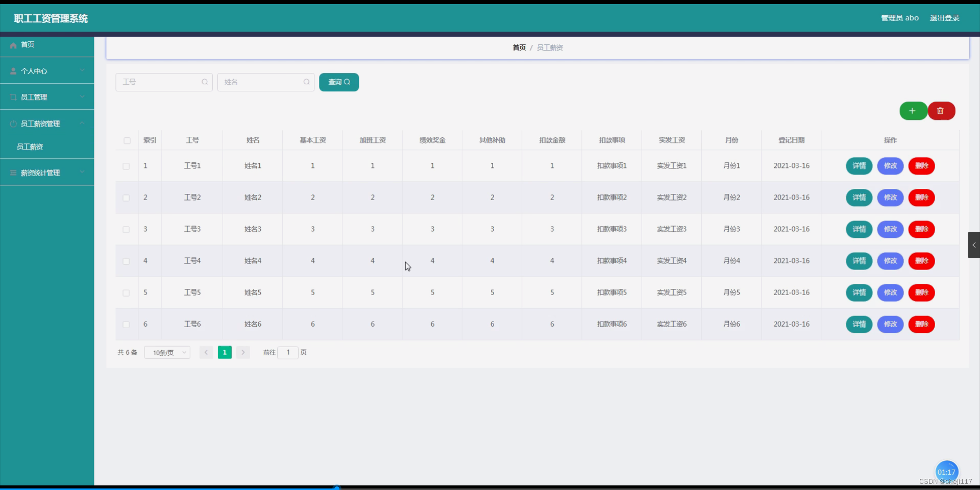980x490 pixels.
Task: Check the checkbox for row 工号6
Action: 126,324
